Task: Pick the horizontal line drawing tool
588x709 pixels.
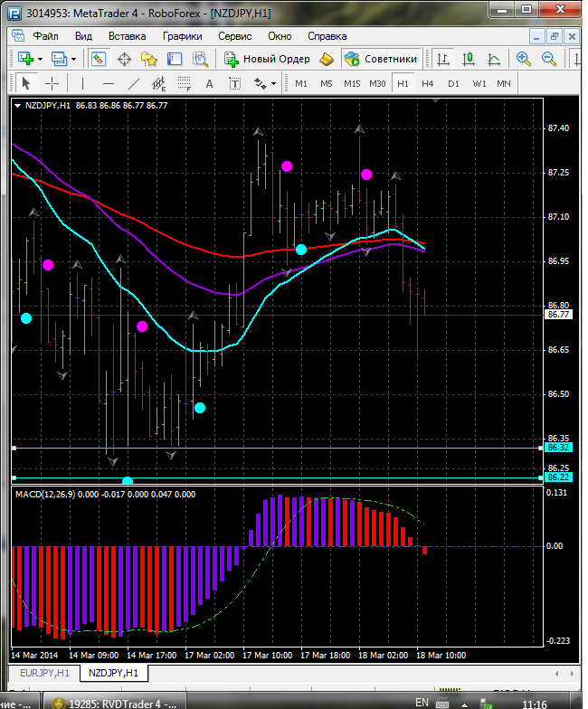Action: point(109,83)
